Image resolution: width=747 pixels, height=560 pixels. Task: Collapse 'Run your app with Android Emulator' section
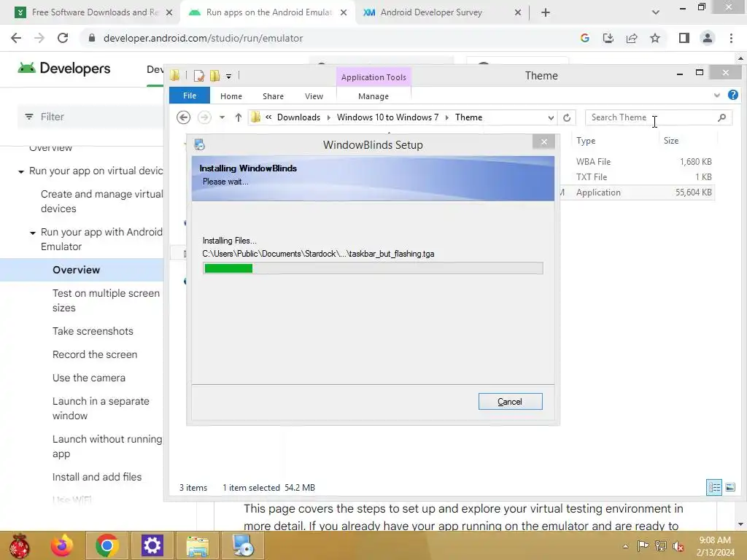[32, 233]
